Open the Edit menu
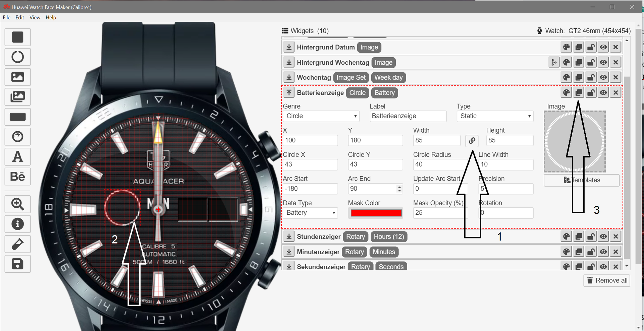Screen dimensions: 644x331 coord(20,17)
